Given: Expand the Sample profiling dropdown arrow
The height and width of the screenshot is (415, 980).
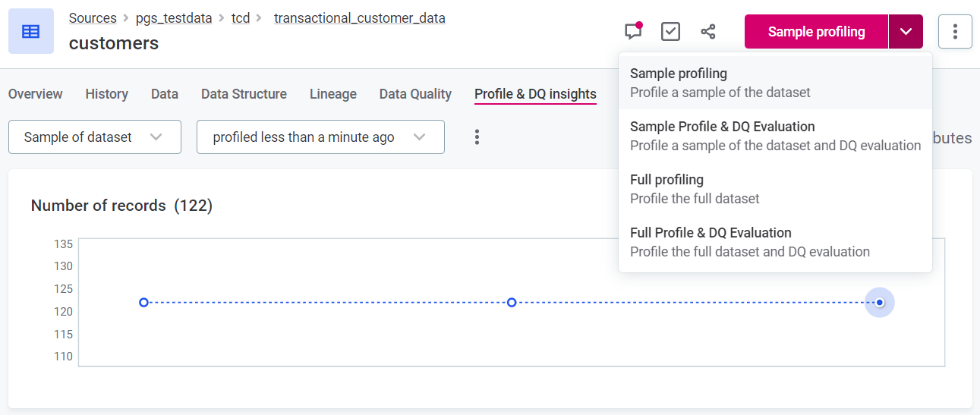Looking at the screenshot, I should (906, 31).
